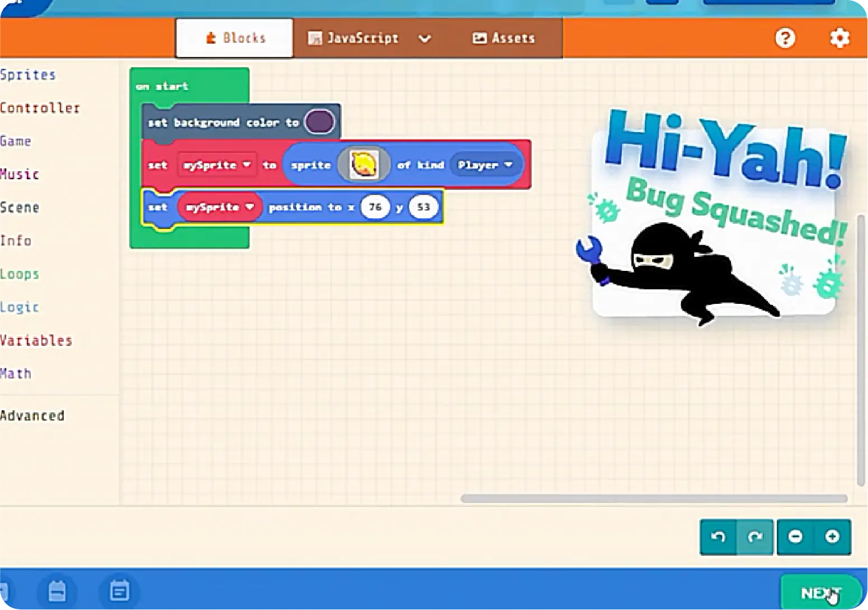The image size is (868, 610).
Task: Expand the Advanced toolbox section
Action: tap(32, 416)
